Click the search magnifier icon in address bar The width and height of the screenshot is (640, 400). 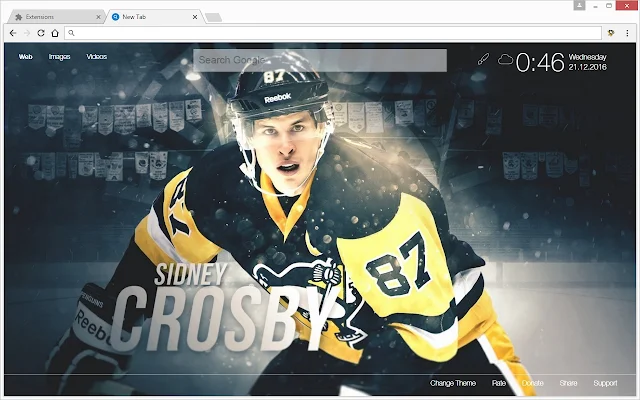[x=71, y=33]
